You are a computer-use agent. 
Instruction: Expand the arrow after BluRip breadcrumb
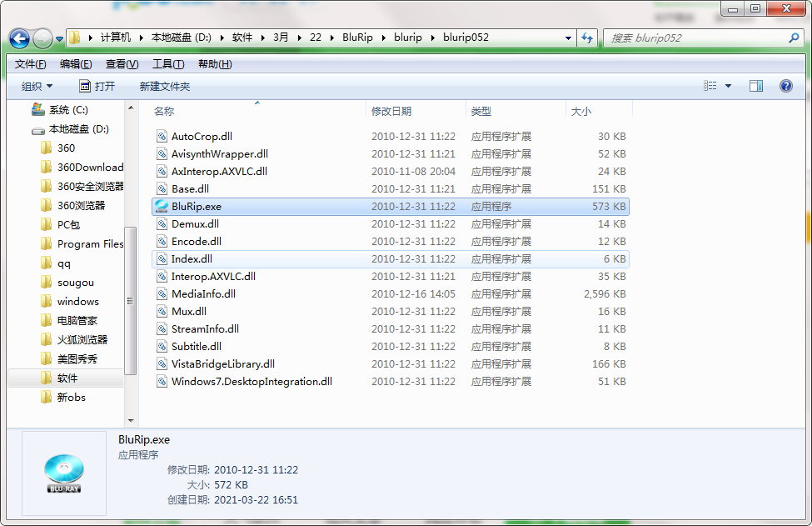[x=384, y=38]
